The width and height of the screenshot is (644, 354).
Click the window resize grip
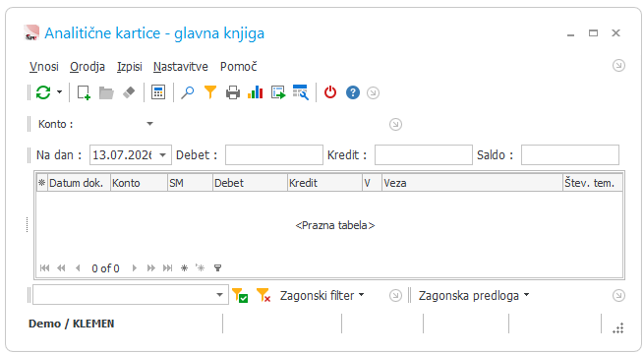(618, 328)
